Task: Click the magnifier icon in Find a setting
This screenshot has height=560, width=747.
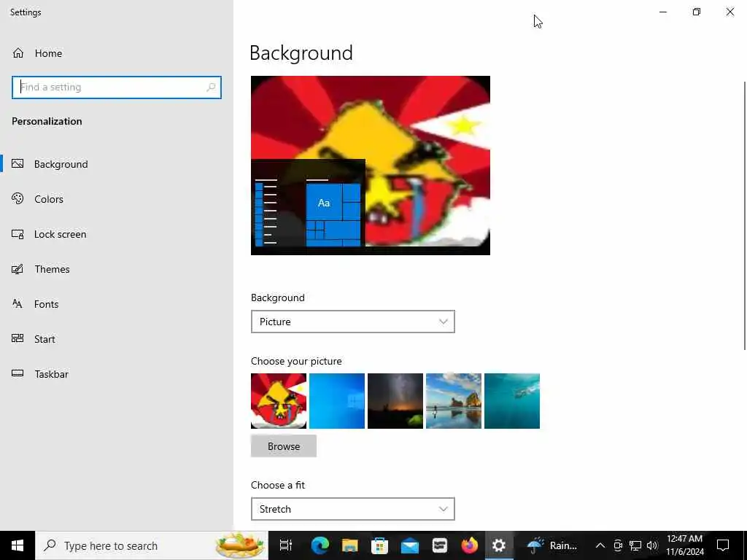Action: click(x=211, y=87)
